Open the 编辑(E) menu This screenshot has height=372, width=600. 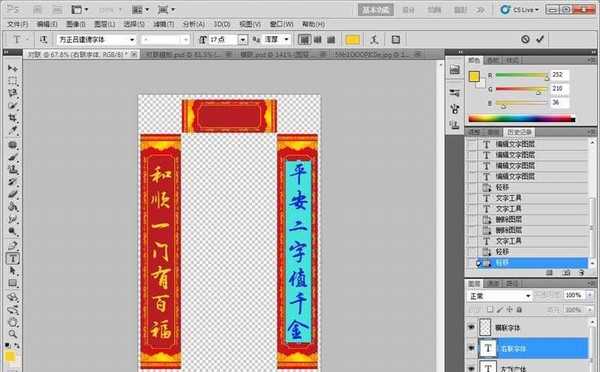[x=47, y=24]
